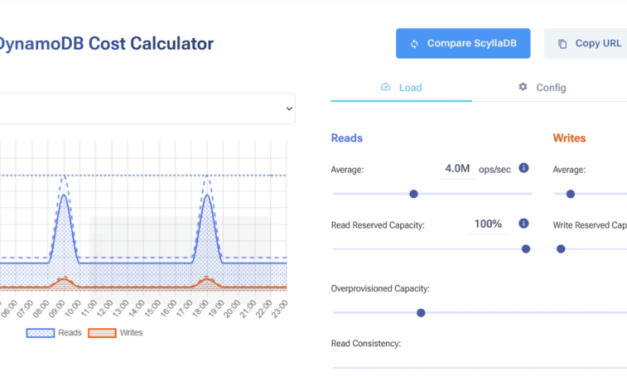Click the DynamoDB Cost Calculator title
This screenshot has width=627, height=376.
click(106, 44)
